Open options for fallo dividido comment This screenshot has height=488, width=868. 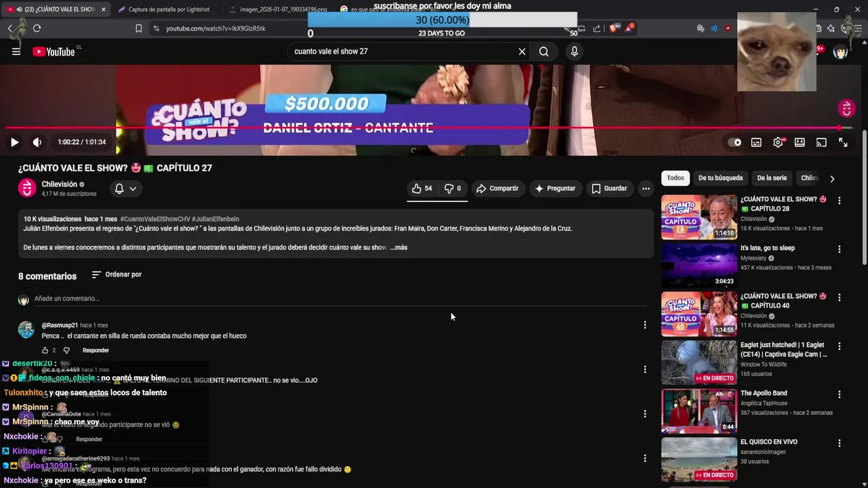(644, 459)
